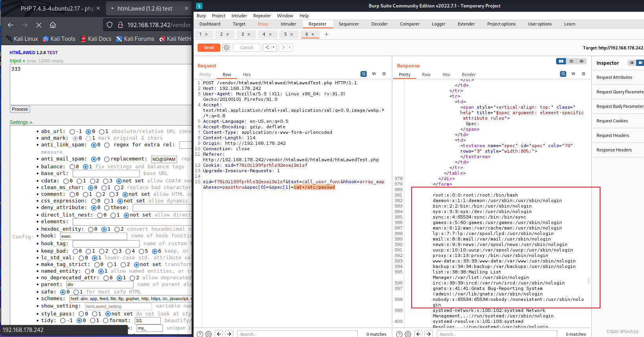Show non-printable chars in Request panel
The image size is (644, 337).
click(x=374, y=74)
